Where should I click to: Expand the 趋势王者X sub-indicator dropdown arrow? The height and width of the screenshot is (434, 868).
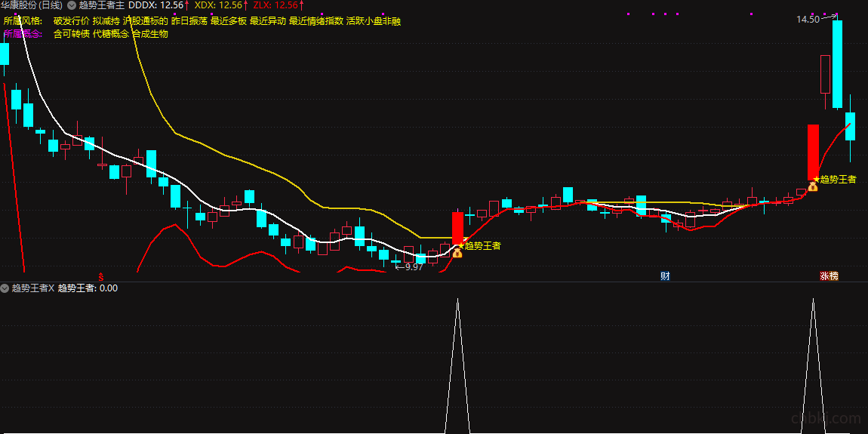coord(5,288)
